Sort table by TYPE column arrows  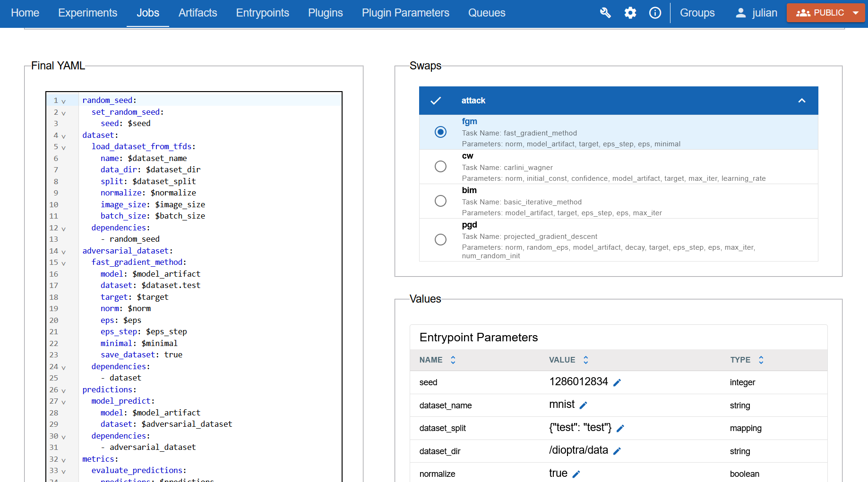(761, 360)
